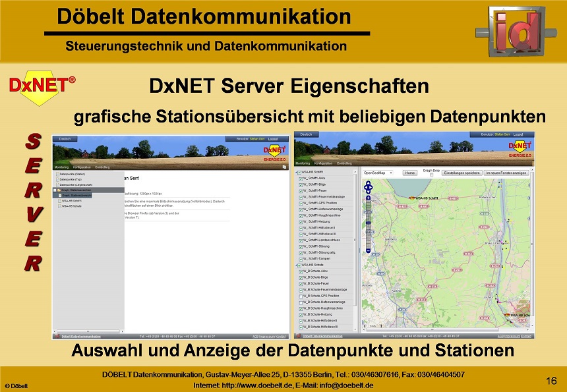
Task: Click the DxNET Energie 2.0 logo in the map view
Action: click(x=520, y=148)
